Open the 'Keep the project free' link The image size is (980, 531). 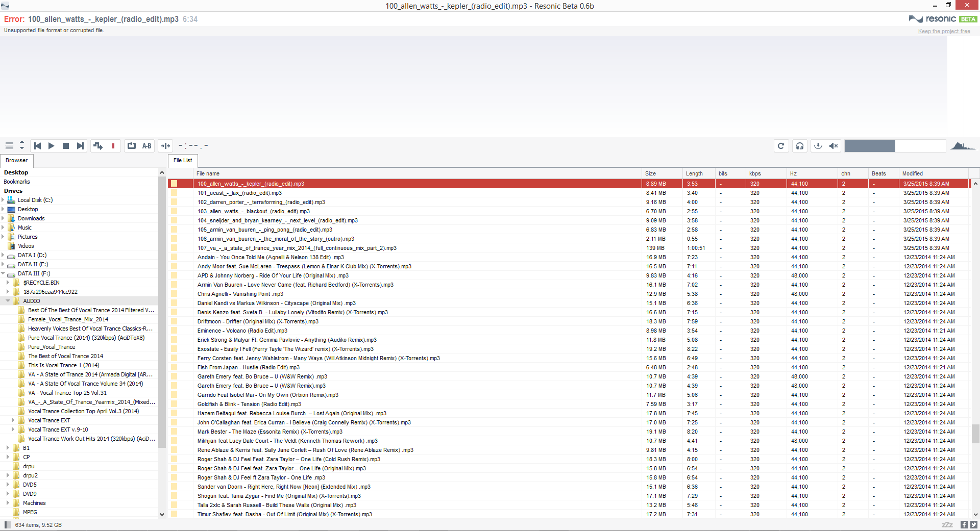[944, 31]
